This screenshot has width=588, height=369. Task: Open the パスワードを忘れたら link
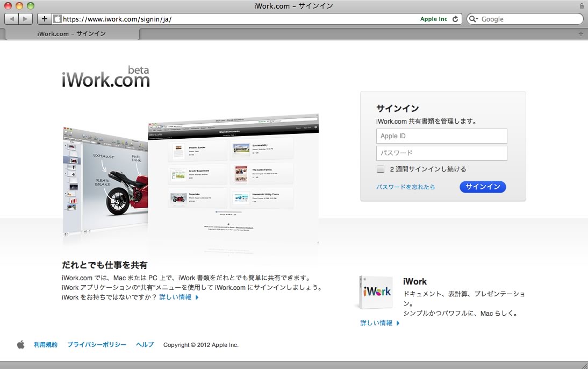[x=405, y=187]
